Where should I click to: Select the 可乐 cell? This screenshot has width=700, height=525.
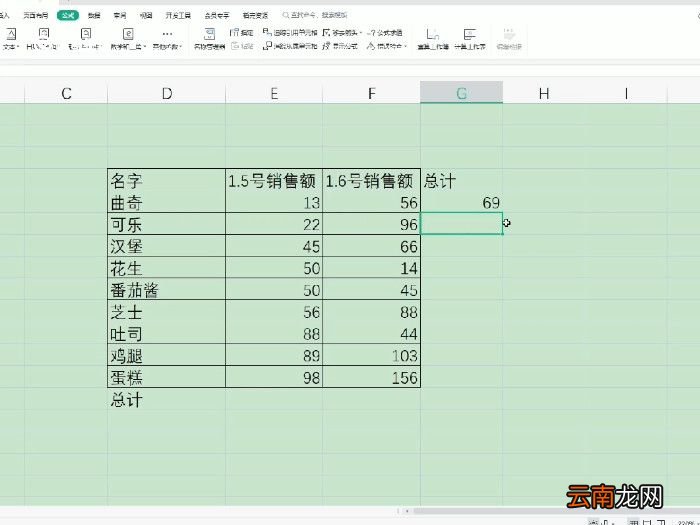167,224
